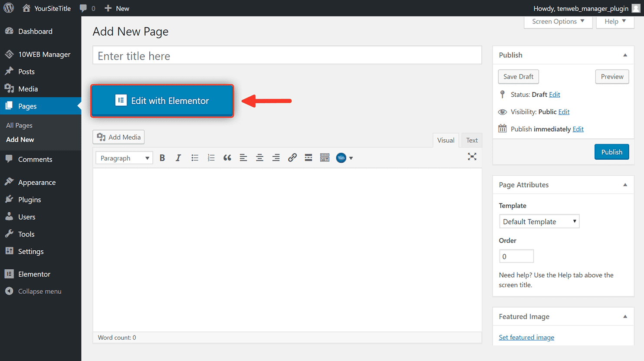The width and height of the screenshot is (644, 361).
Task: Click the insert link icon
Action: tap(292, 158)
